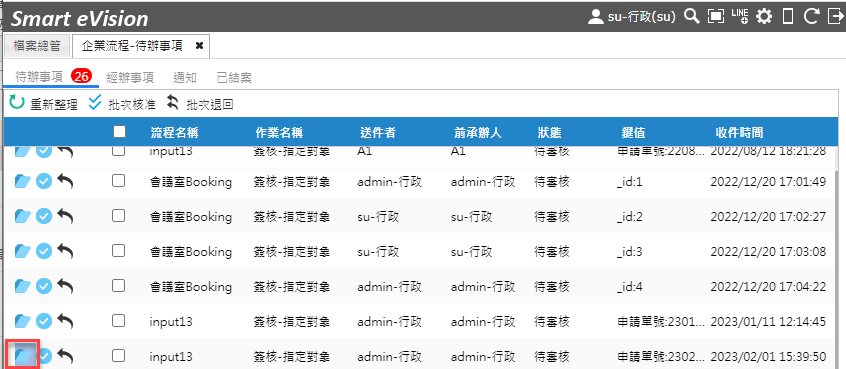Viewport: 846px width, 369px height.
Task: Sort by the 狀態 column header
Action: (x=549, y=132)
